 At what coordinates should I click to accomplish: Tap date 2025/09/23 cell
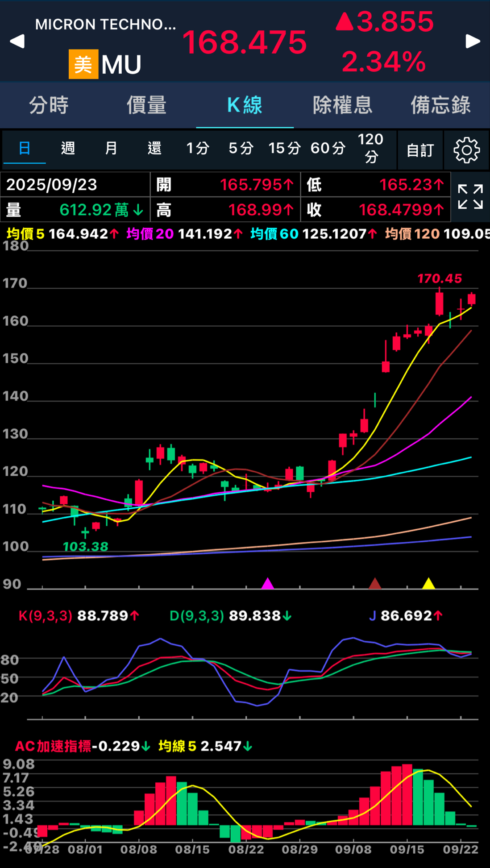(x=75, y=184)
